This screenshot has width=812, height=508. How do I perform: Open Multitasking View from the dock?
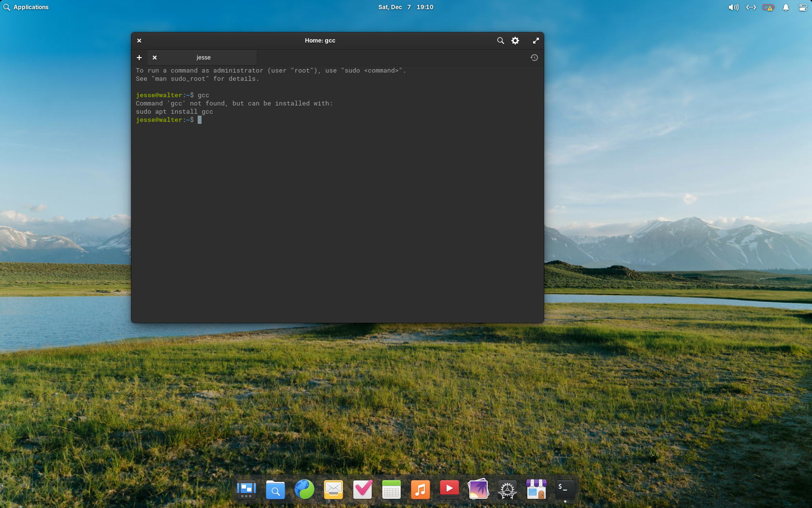(x=246, y=490)
